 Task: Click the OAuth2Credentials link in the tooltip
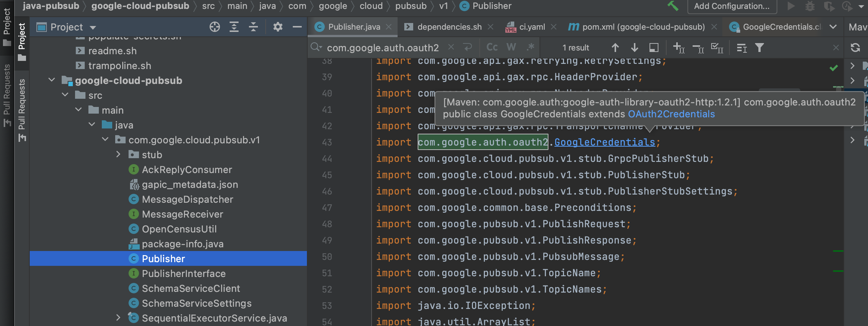(x=671, y=114)
